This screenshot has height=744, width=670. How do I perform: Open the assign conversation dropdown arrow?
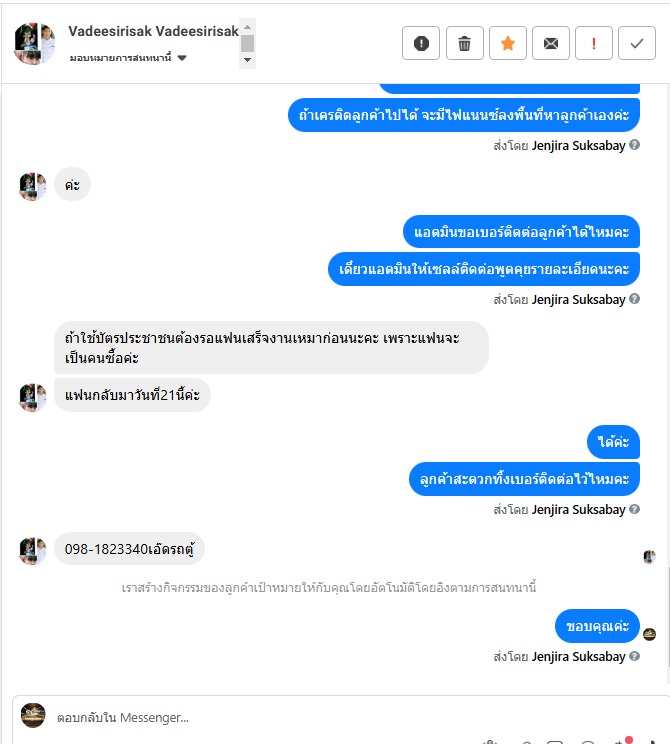click(182, 58)
